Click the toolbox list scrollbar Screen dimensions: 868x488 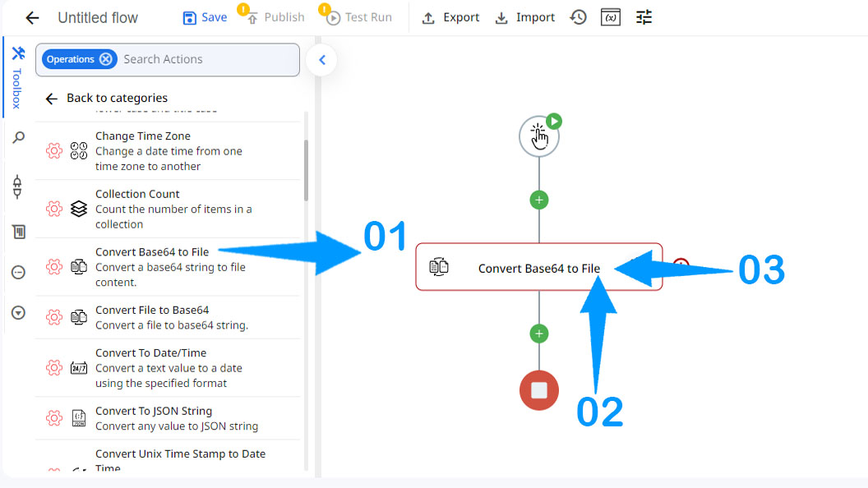306,170
